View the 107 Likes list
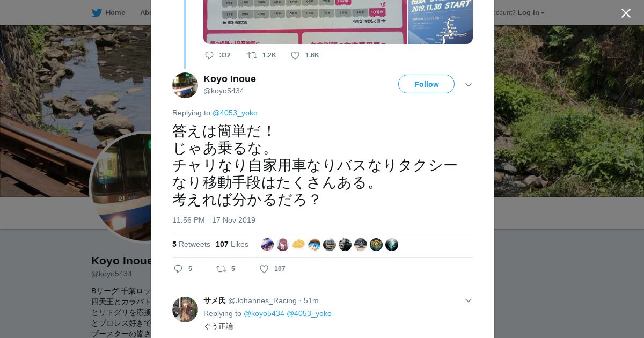644x338 pixels. pos(232,244)
